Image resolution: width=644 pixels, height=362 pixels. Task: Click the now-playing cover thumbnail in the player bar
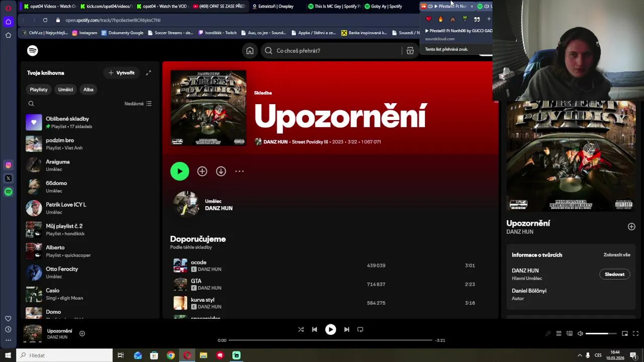[33, 334]
